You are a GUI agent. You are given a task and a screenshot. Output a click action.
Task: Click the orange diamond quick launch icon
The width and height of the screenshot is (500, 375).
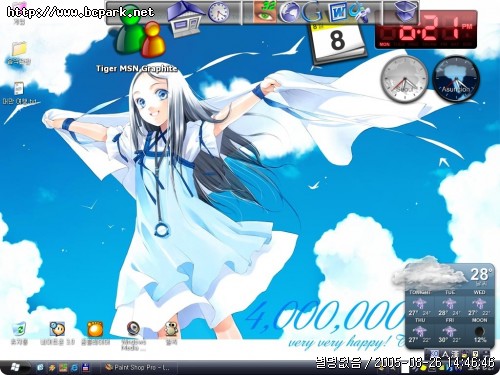point(52,368)
